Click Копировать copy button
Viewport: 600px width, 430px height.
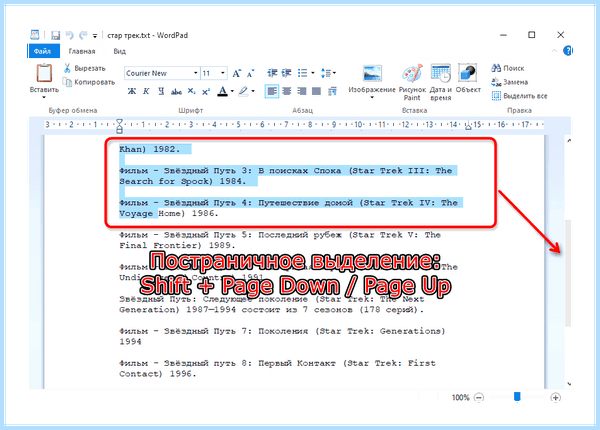(x=89, y=82)
